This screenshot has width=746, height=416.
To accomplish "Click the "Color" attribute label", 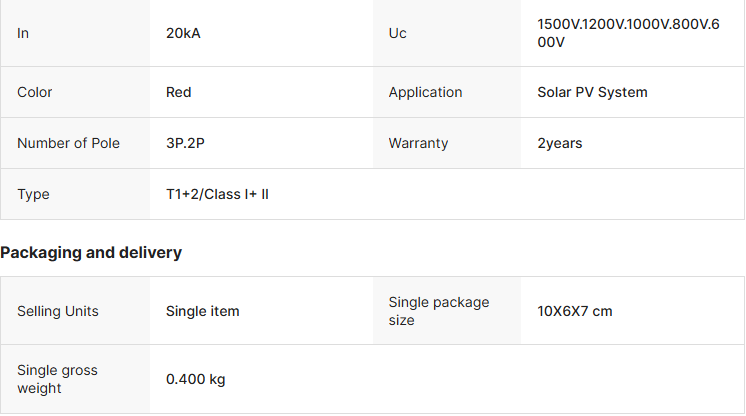I will pos(35,92).
